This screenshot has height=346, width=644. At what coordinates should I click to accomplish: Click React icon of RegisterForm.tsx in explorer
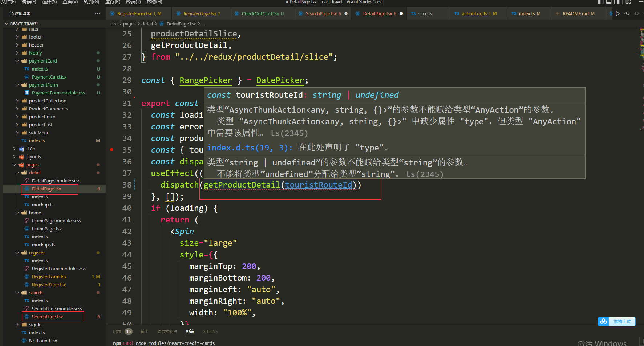[x=27, y=277]
